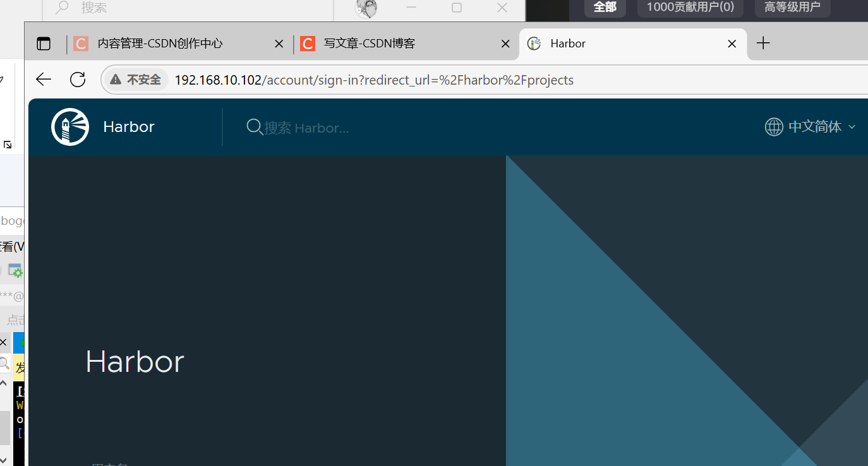868x466 pixels.
Task: Click the 高等级用户 filter
Action: (792, 7)
